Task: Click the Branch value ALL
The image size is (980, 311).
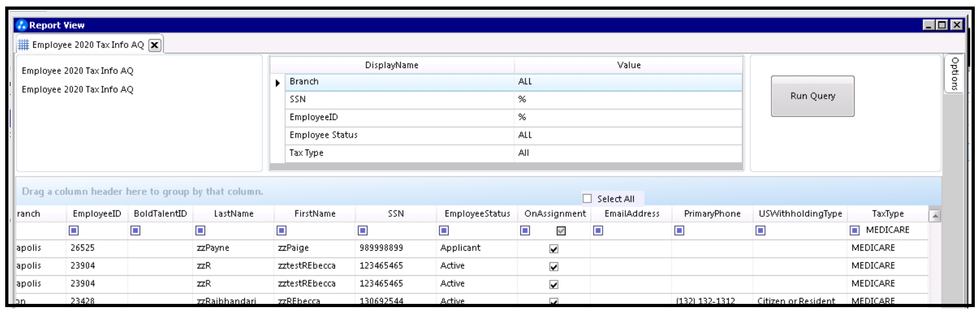Action: point(525,82)
